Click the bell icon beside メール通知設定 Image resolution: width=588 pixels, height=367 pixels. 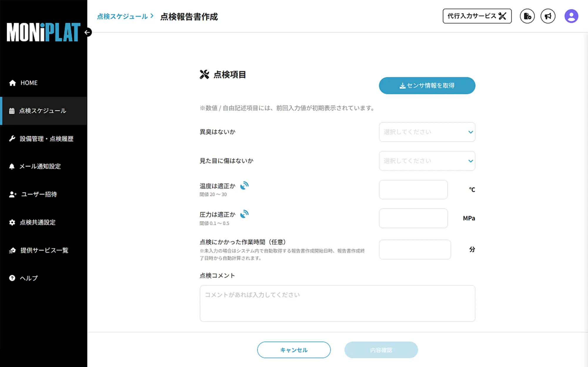pos(12,167)
